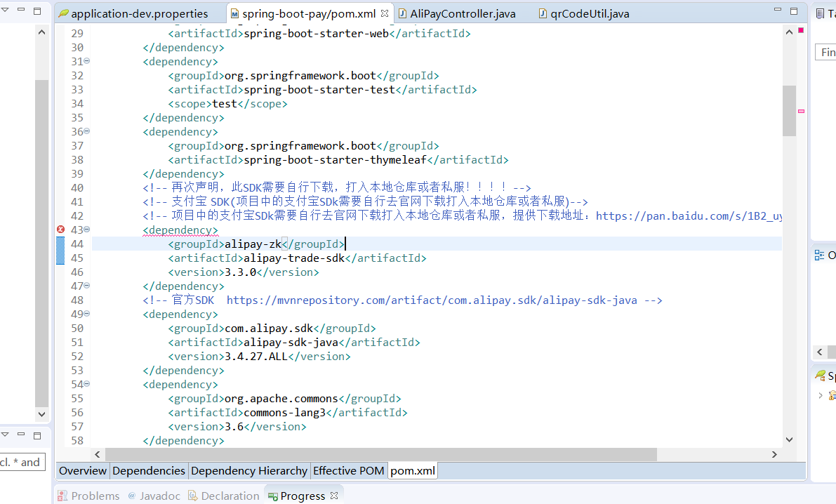The width and height of the screenshot is (836, 504).
Task: Open the Overview tab of POM editor
Action: coord(83,471)
